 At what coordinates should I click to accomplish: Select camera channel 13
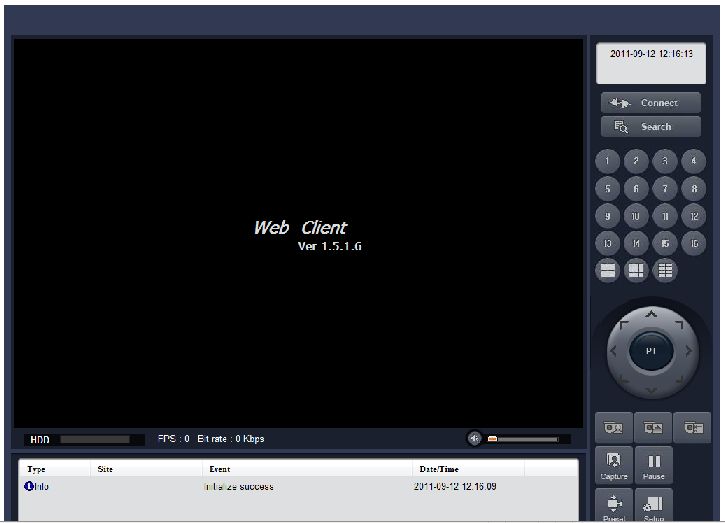pos(607,244)
